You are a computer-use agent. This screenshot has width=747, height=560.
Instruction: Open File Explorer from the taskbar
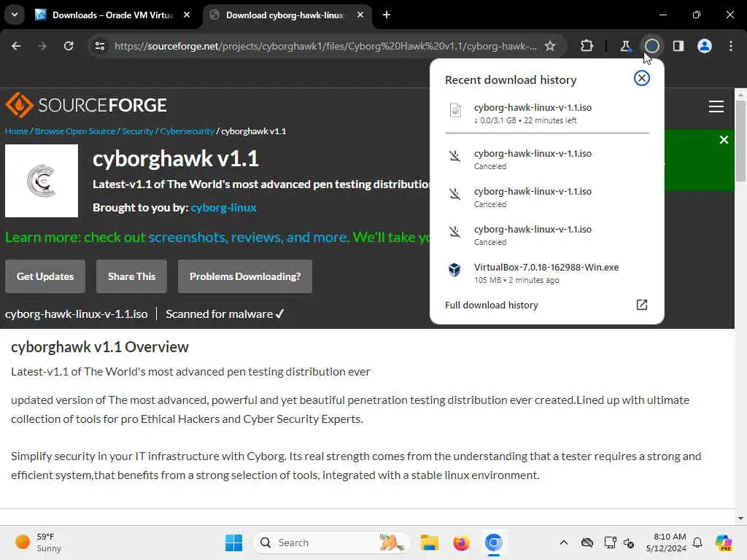(x=429, y=542)
